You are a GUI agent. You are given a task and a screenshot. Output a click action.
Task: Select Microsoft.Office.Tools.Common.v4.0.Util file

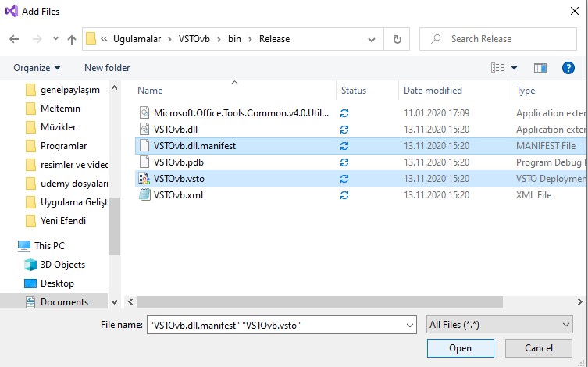(241, 113)
